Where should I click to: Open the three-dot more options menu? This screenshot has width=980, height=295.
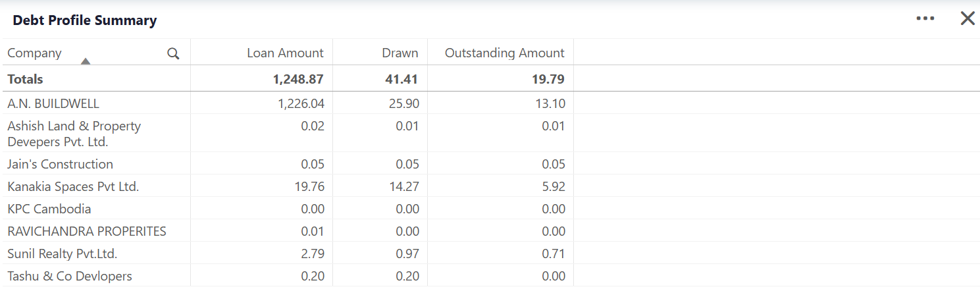(925, 18)
